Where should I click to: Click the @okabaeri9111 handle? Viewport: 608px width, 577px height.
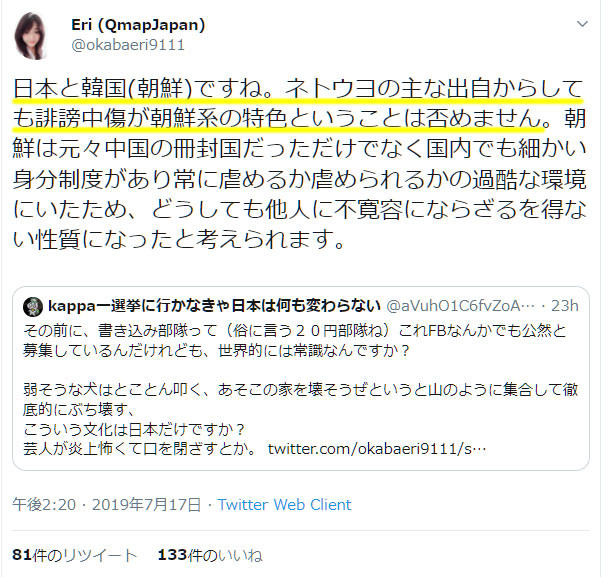point(128,45)
